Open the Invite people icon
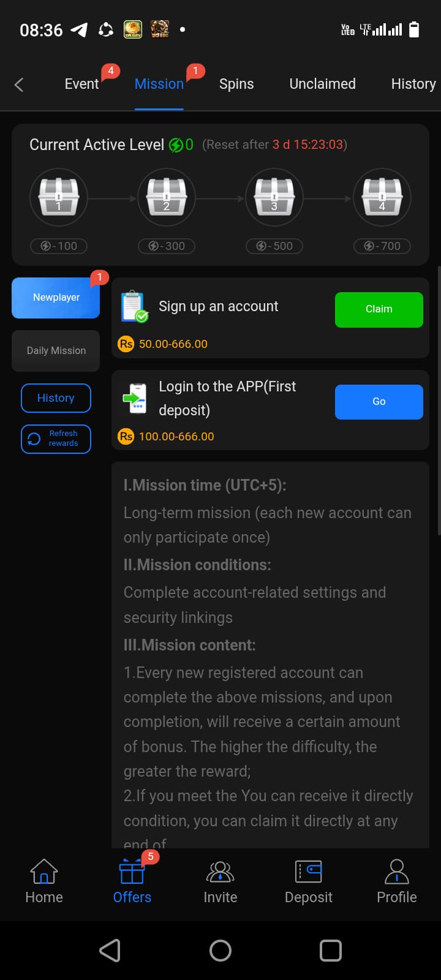This screenshot has width=441, height=980. (221, 872)
